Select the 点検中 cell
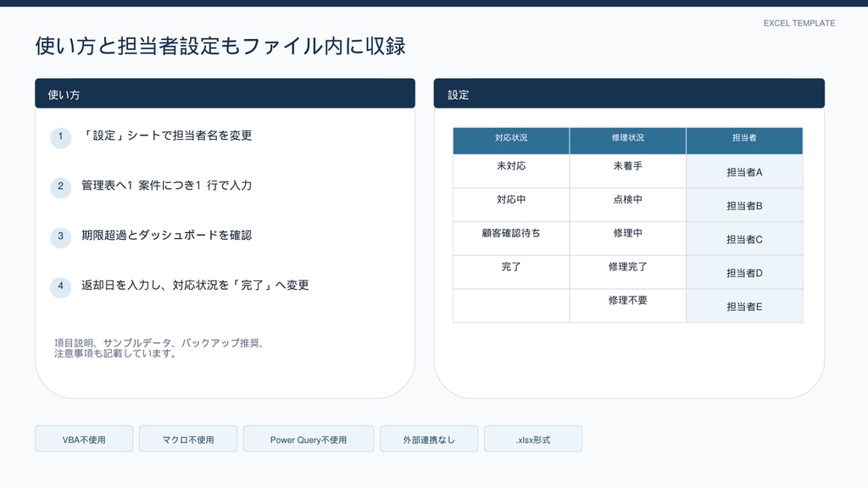Viewport: 868px width, 488px height. pyautogui.click(x=628, y=205)
